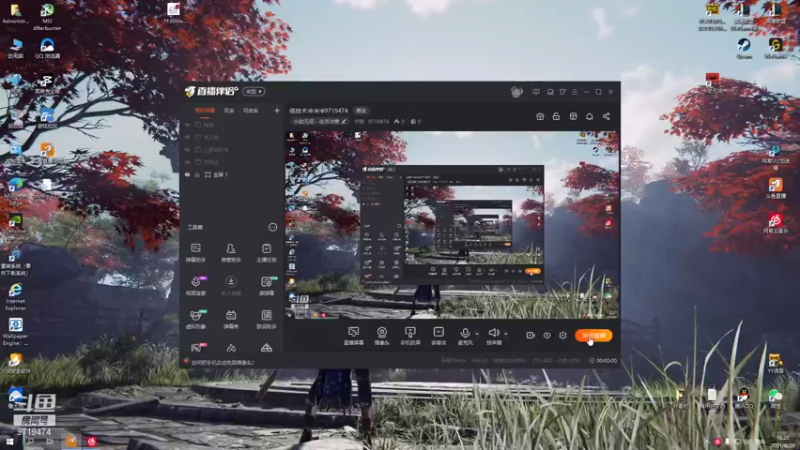This screenshot has height=450, width=800.
Task: Switch to the third scene tab
Action: pyautogui.click(x=251, y=110)
